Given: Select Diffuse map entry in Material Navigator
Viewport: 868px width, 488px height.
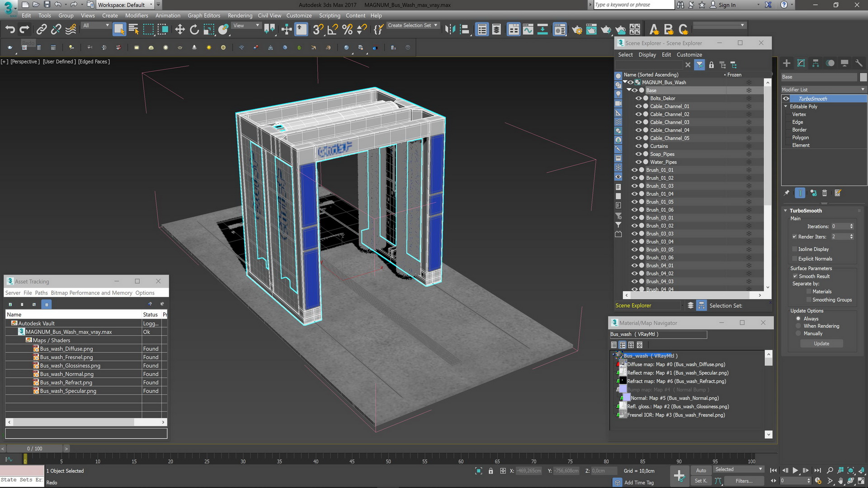Looking at the screenshot, I should pos(676,364).
